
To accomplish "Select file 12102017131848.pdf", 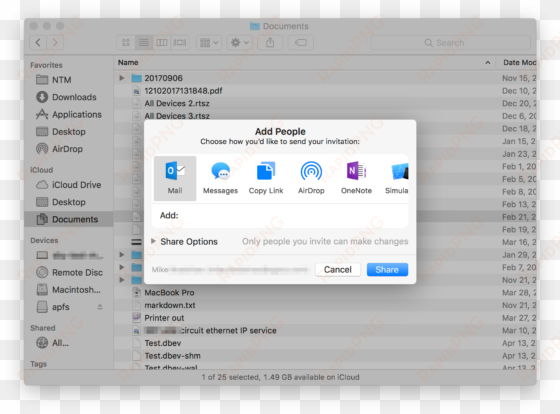I will tap(183, 91).
